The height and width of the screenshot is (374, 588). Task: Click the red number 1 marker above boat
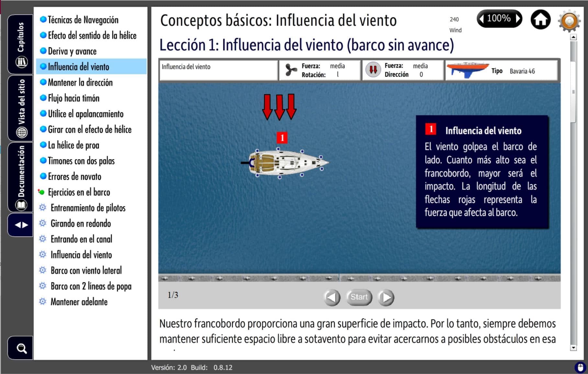click(x=282, y=138)
